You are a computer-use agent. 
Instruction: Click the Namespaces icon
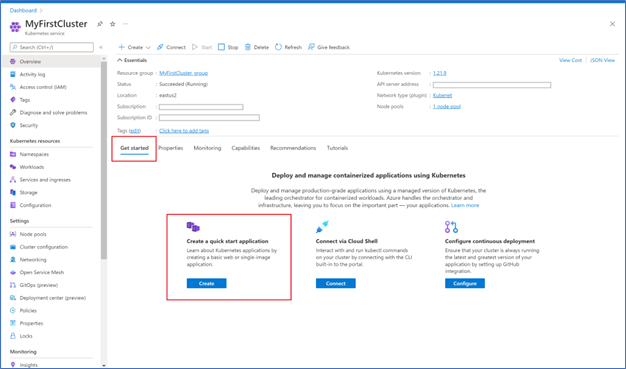[x=13, y=154]
